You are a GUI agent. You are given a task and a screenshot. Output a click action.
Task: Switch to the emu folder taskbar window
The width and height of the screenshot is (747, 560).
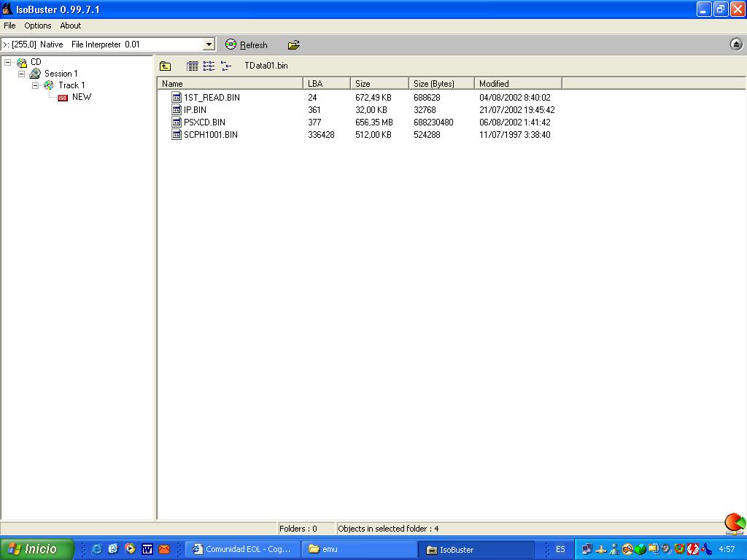[x=357, y=549]
